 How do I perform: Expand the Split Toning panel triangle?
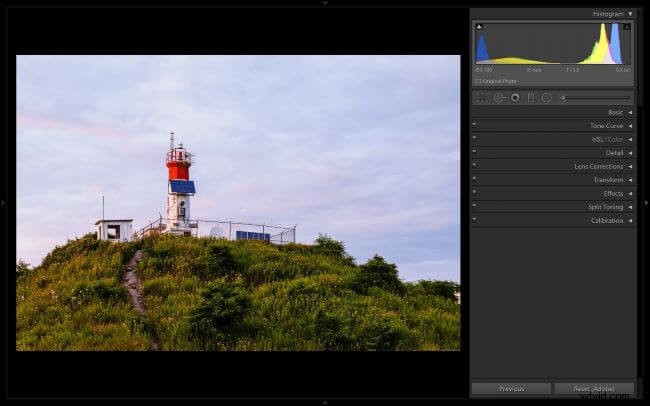[630, 207]
